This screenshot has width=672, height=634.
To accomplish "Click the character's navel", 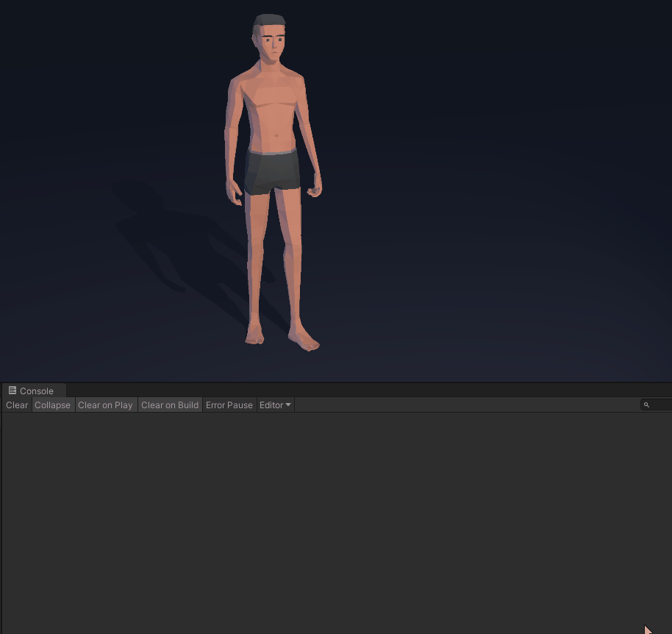I will (x=276, y=135).
